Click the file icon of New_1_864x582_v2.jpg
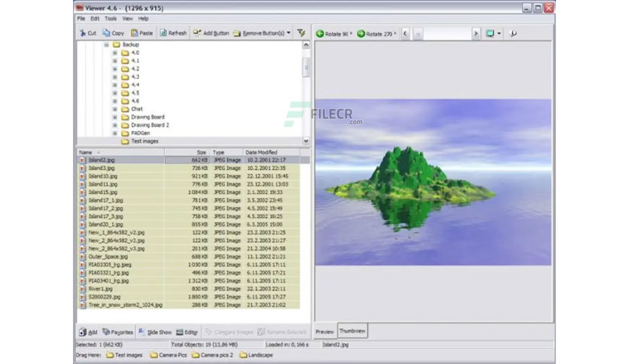This screenshot has height=364, width=629. 82,232
